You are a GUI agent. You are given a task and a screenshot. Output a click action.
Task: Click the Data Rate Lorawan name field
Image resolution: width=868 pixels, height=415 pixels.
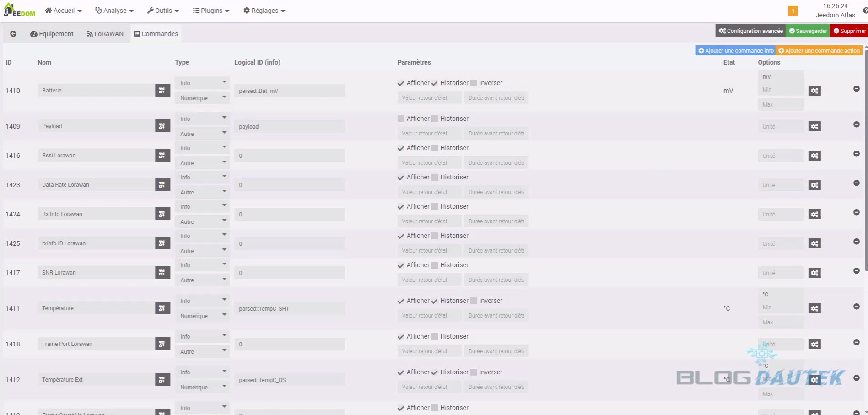point(96,185)
